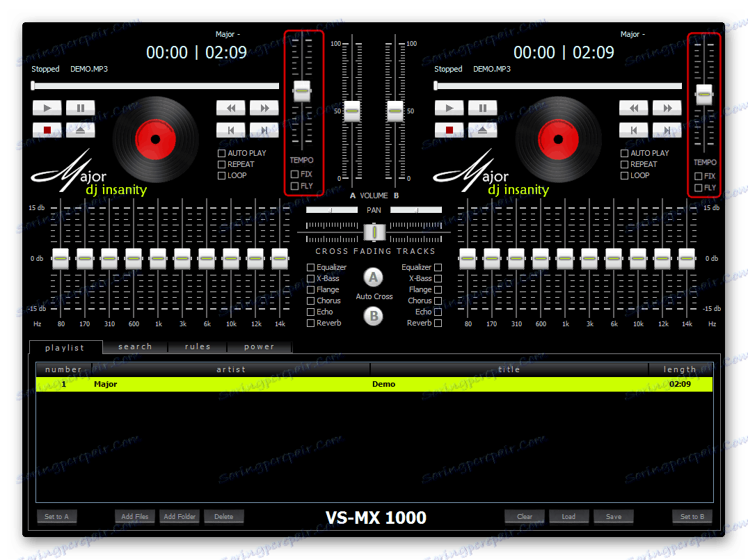The height and width of the screenshot is (560, 748).
Task: Enable REPEAT on deck B
Action: point(624,164)
